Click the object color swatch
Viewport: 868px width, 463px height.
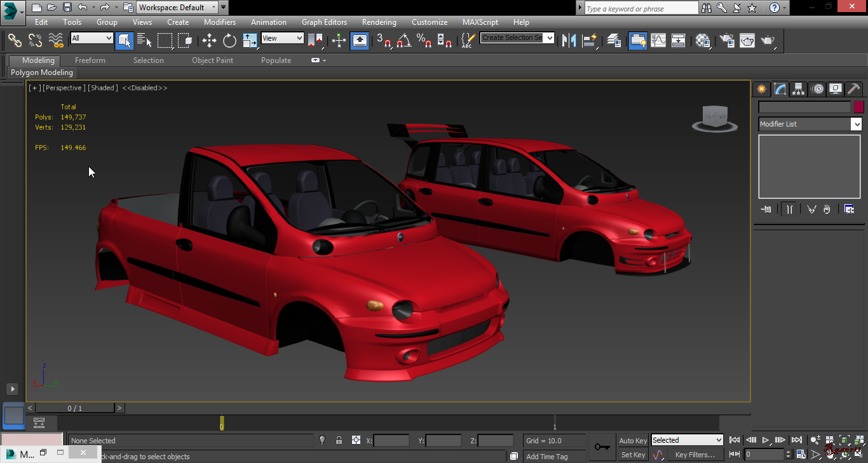[858, 107]
